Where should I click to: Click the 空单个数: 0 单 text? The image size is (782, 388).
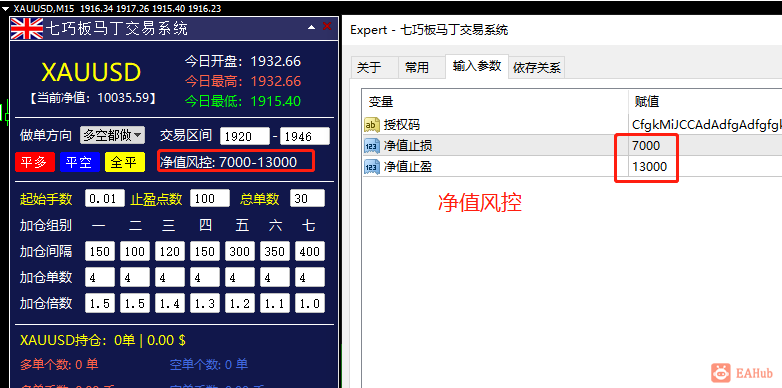(x=208, y=365)
